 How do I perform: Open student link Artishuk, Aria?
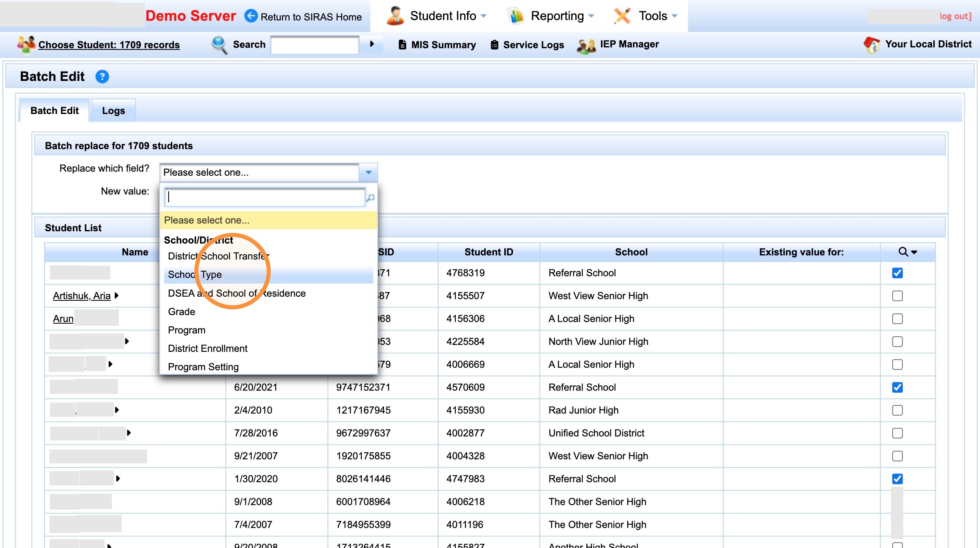tap(82, 295)
